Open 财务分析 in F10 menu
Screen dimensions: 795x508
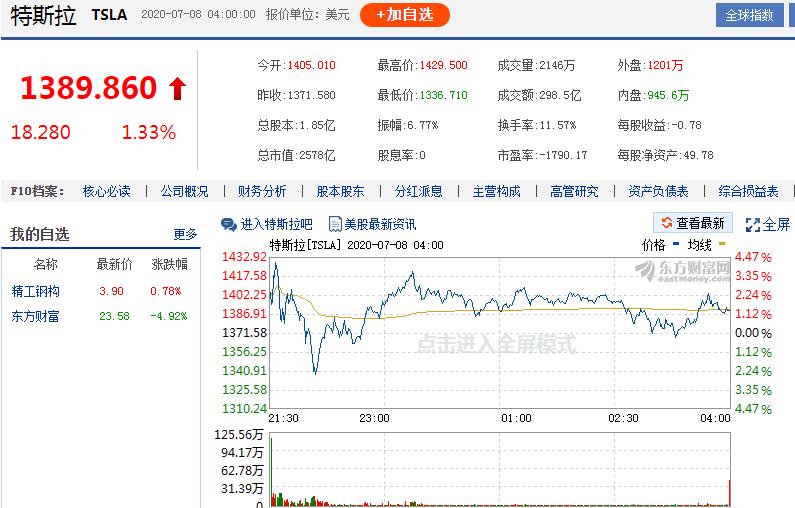(262, 191)
